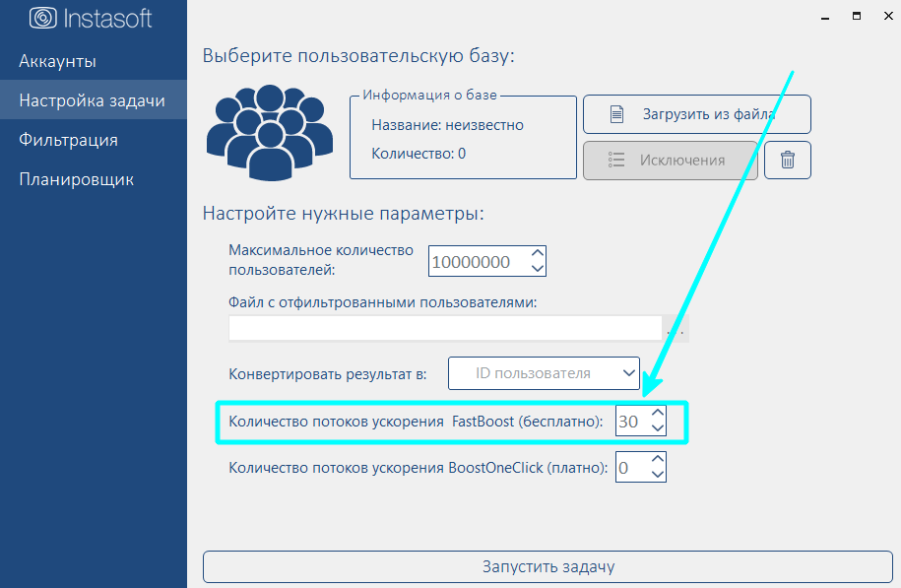Click the Instasoft logo icon
This screenshot has height=588, width=901.
coord(43,18)
